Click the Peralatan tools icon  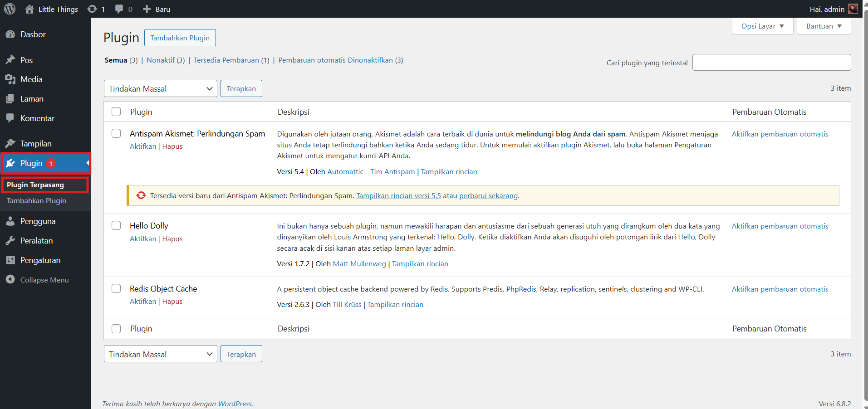point(11,240)
